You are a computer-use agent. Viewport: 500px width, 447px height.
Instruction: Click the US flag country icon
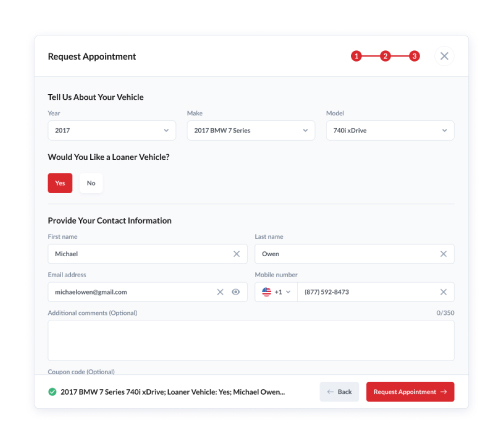point(266,292)
